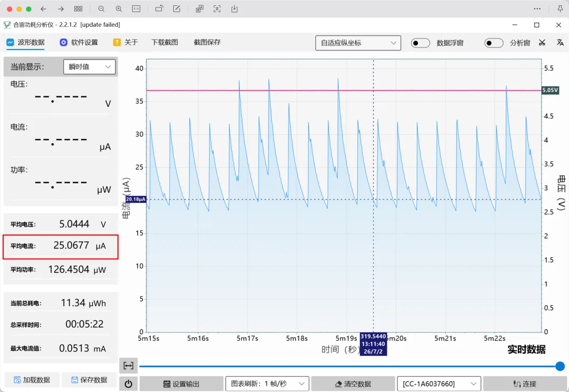Image resolution: width=569 pixels, height=392 pixels.
Task: Click the back arrow in viewer toolbar
Action: pos(44,9)
